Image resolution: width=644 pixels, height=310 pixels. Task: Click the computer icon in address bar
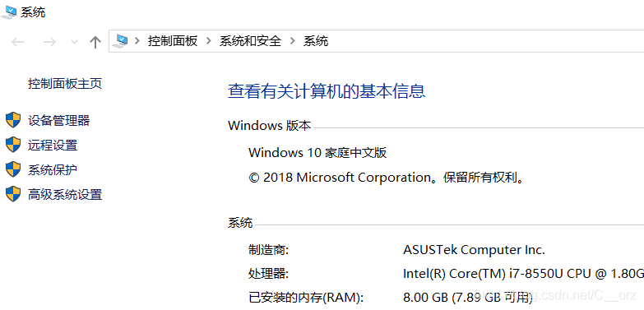click(x=120, y=41)
